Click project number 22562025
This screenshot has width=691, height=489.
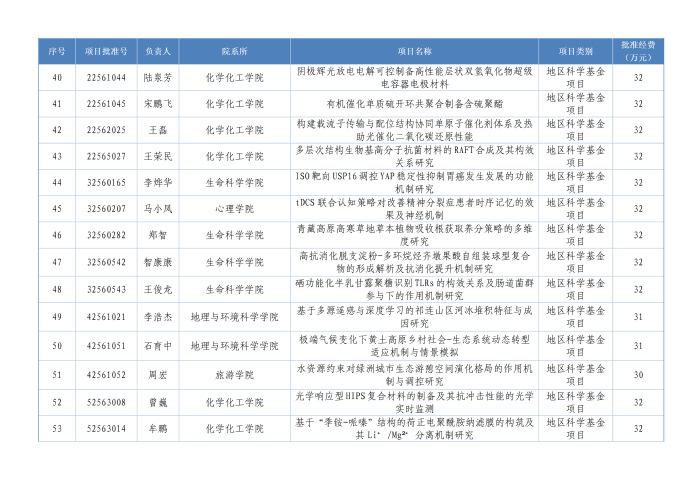tap(106, 130)
